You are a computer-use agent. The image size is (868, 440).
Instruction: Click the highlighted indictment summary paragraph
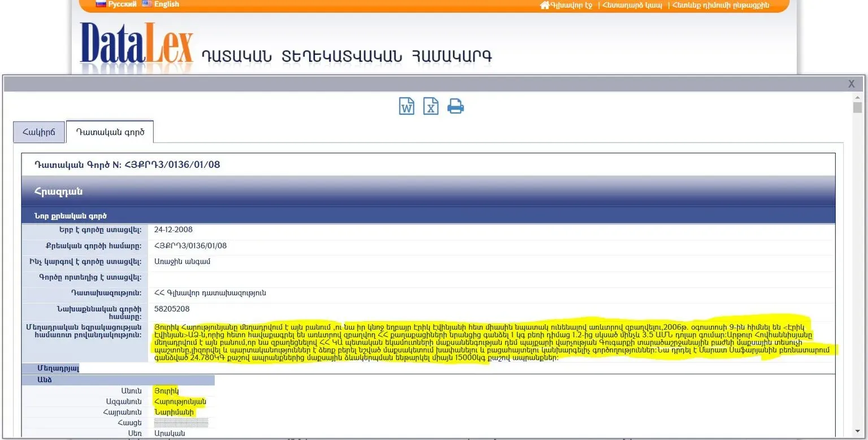492,342
